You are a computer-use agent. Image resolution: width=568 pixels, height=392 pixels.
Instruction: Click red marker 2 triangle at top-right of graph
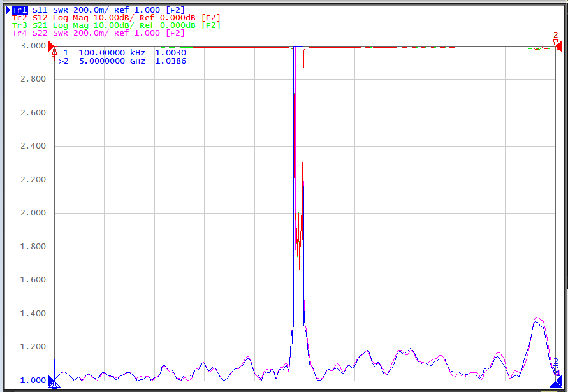click(555, 43)
